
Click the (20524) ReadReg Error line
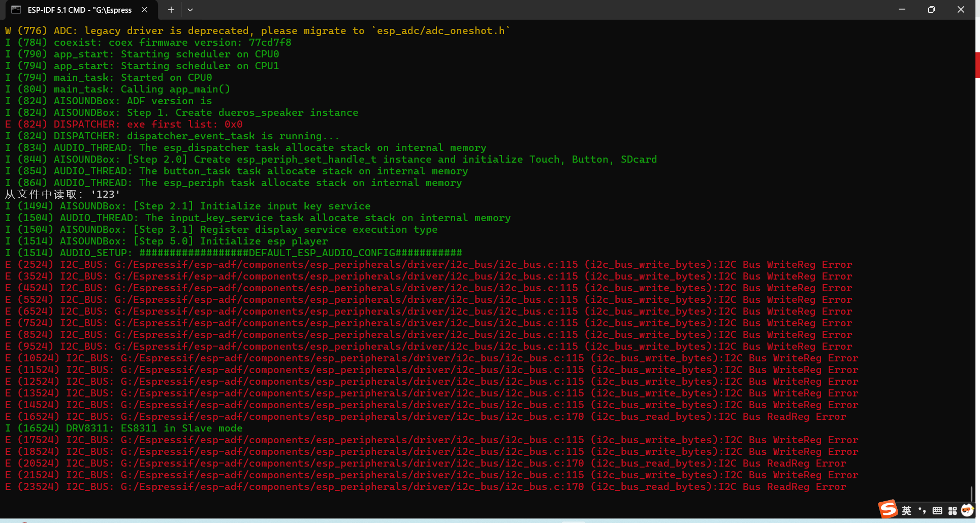point(426,464)
